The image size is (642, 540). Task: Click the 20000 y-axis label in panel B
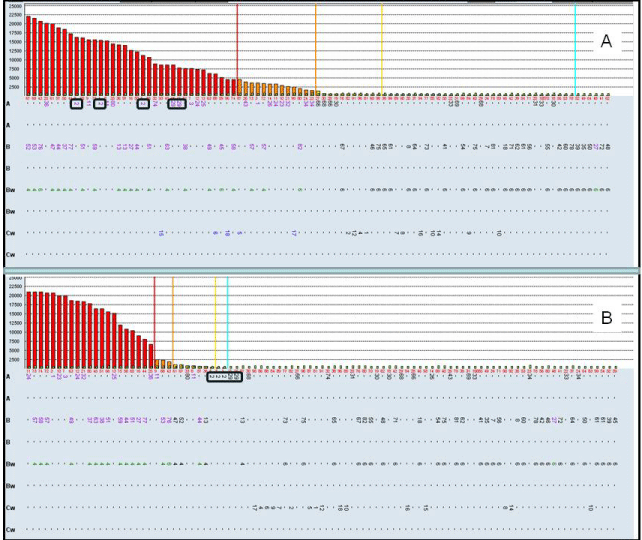click(15, 296)
